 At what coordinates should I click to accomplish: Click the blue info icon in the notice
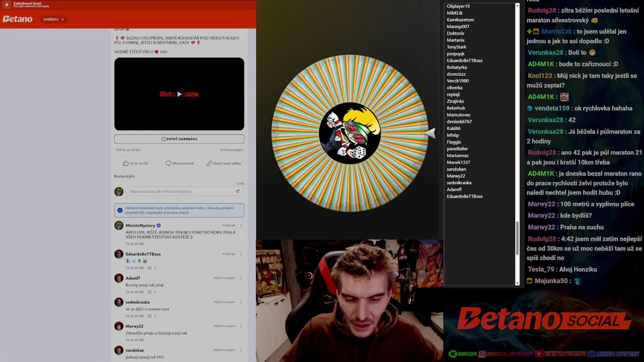[120, 210]
